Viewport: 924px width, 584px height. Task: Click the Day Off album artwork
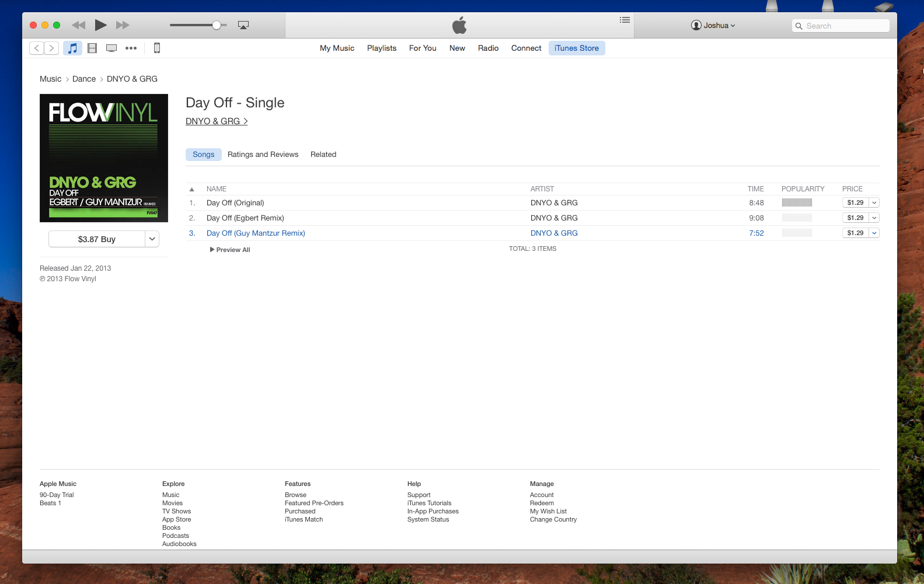click(104, 158)
